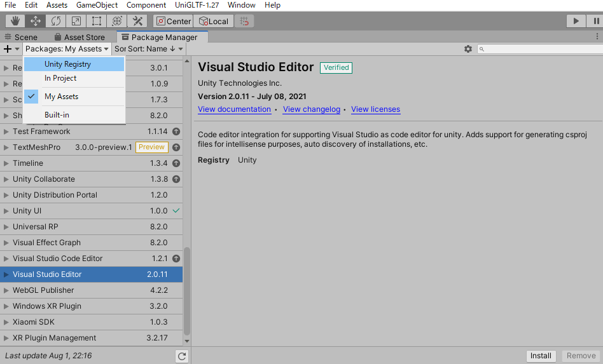Viewport: 603px width, 364px height.
Task: Refresh the package list
Action: [x=182, y=356]
